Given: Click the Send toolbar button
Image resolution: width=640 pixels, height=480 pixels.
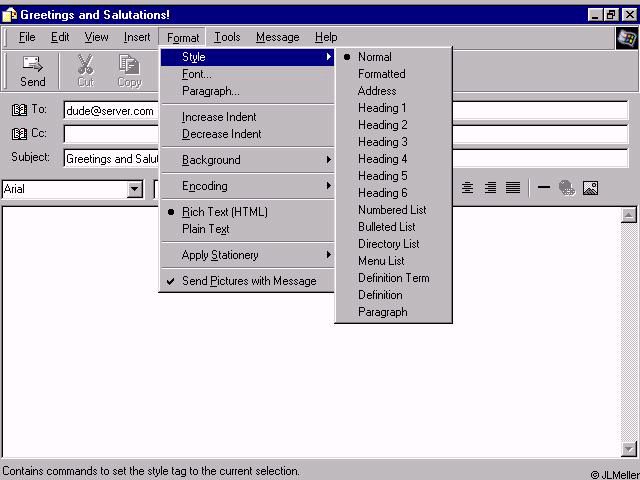Looking at the screenshot, I should click(x=32, y=70).
